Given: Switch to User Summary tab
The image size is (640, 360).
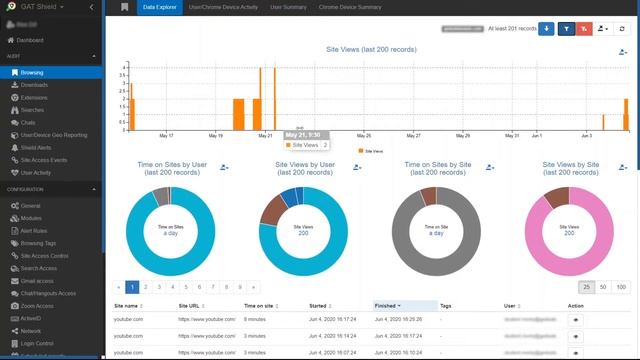Looking at the screenshot, I should point(288,7).
